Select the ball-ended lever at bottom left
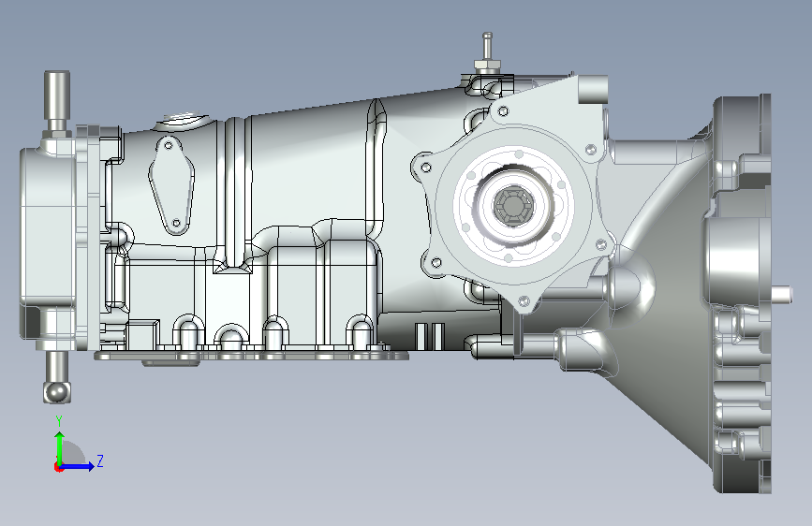Image resolution: width=812 pixels, height=526 pixels. coord(57,377)
